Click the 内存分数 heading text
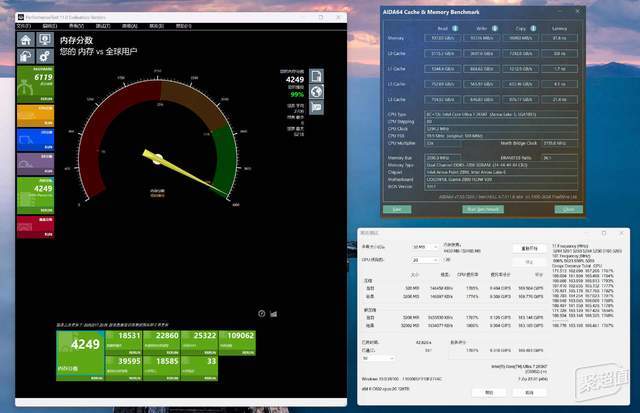 point(76,40)
